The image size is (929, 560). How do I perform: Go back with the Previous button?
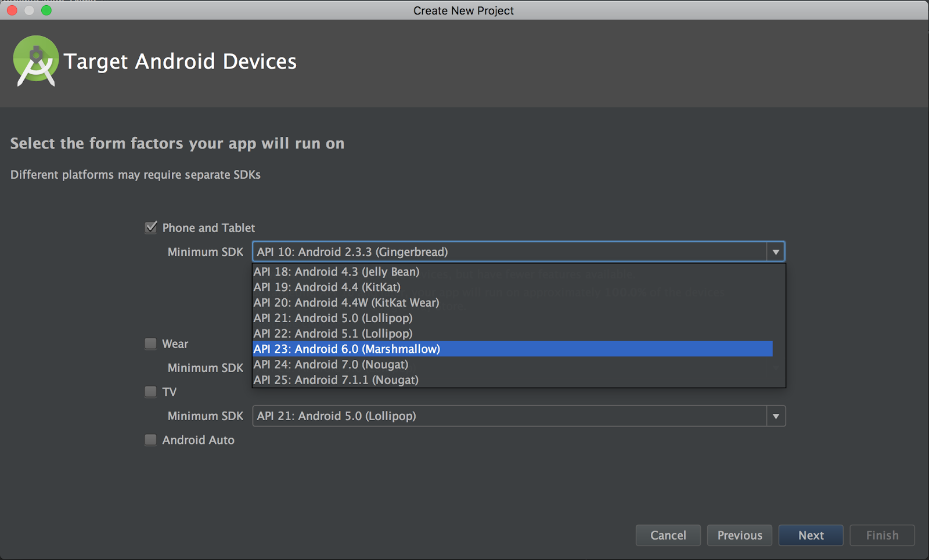(739, 535)
